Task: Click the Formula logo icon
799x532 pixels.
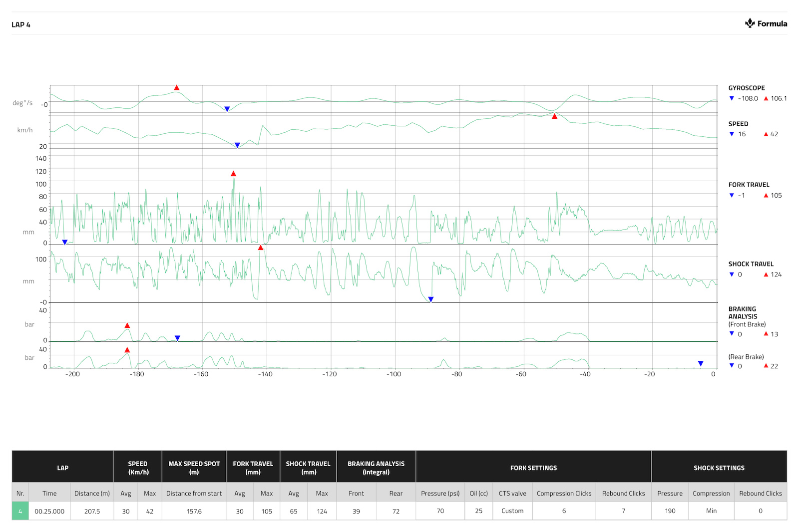Action: [x=750, y=23]
